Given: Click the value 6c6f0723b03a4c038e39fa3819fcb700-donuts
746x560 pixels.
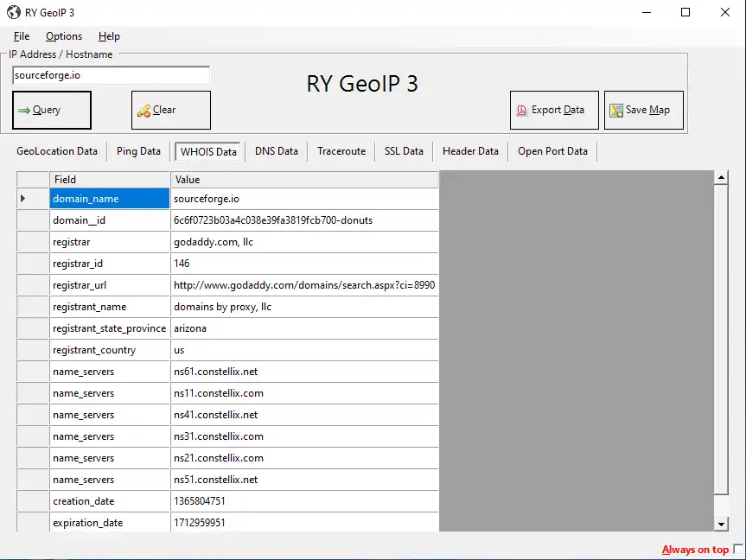Looking at the screenshot, I should [x=304, y=220].
